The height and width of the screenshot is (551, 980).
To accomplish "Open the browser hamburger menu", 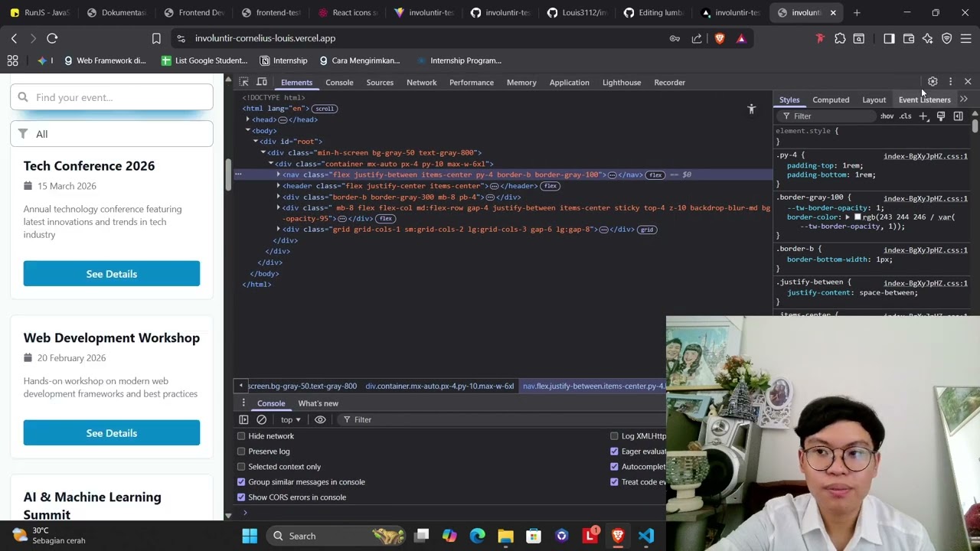I will tap(966, 38).
